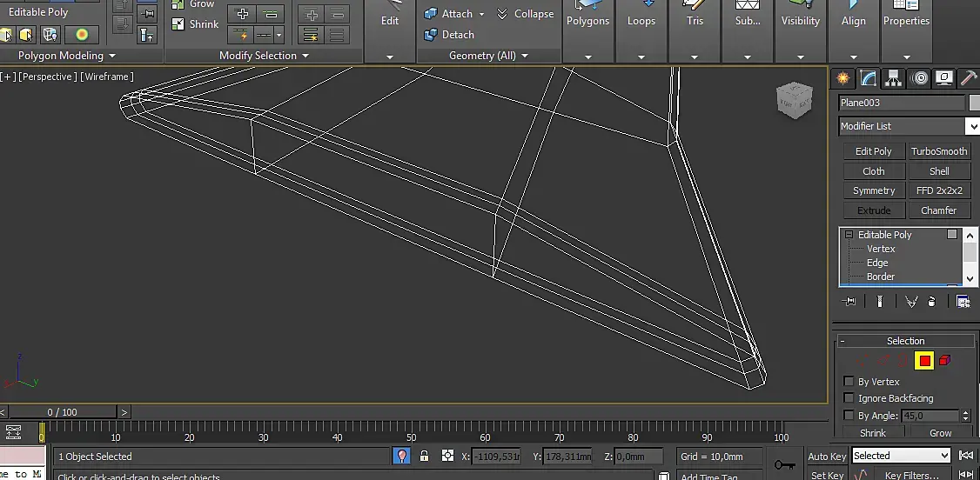Open the Motion command panel tab
The image size is (980, 480).
(x=919, y=78)
